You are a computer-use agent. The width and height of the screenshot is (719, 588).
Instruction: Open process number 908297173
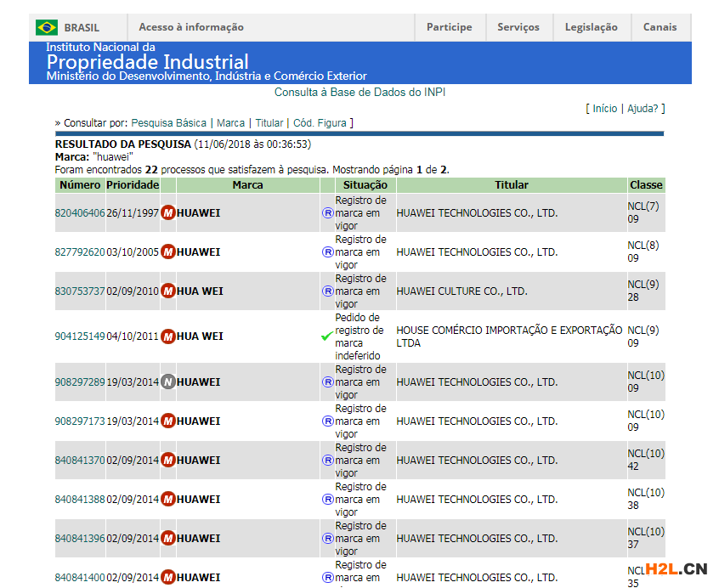point(80,421)
